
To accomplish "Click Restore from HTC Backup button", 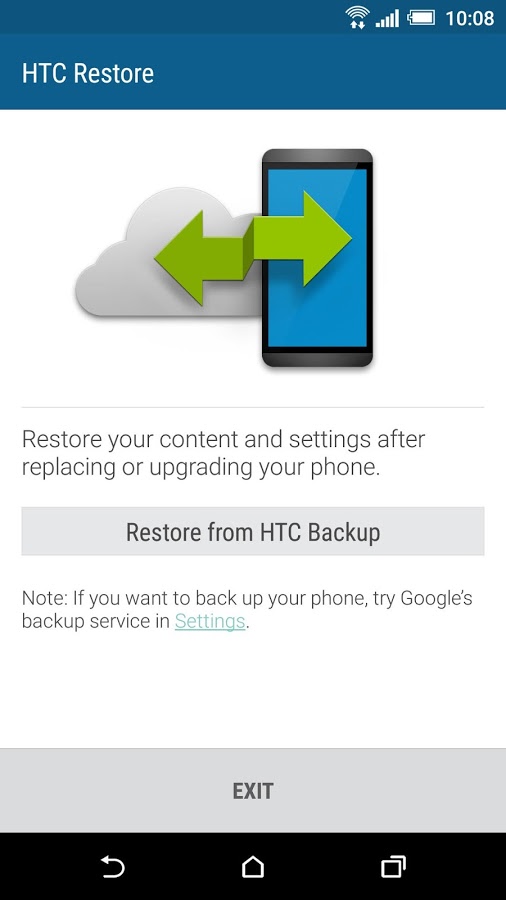I will pos(253,531).
